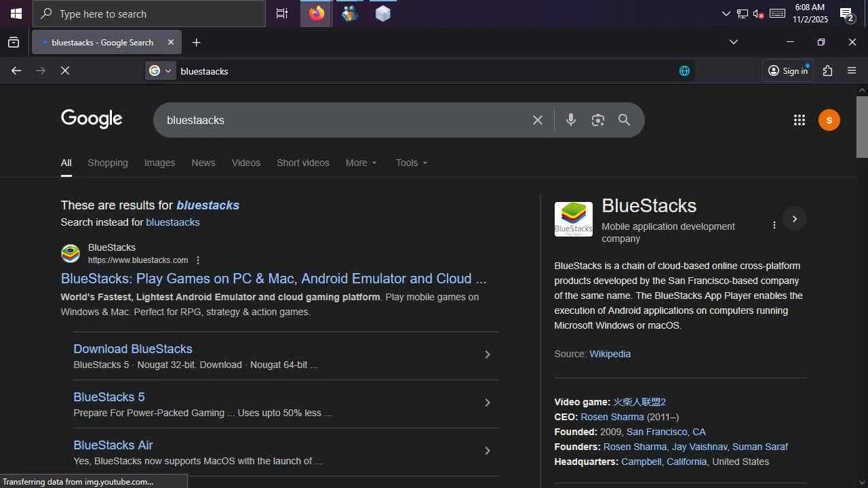868x488 pixels.
Task: Clear the Google search query
Action: tap(538, 120)
